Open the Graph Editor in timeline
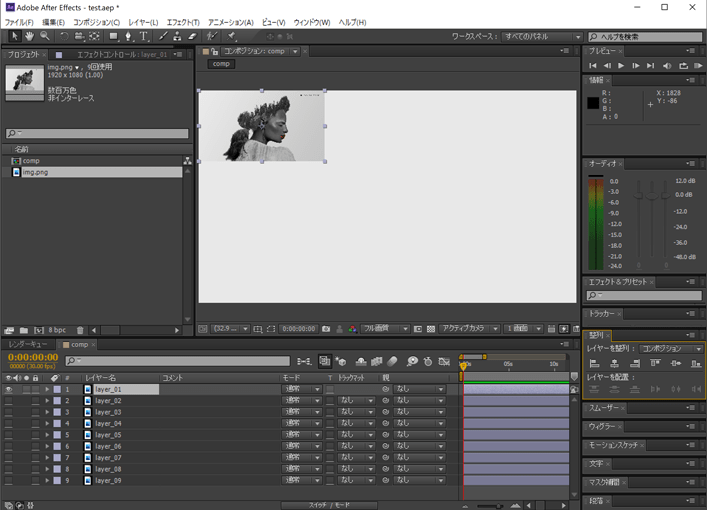Image resolution: width=707 pixels, height=510 pixels. [x=445, y=361]
